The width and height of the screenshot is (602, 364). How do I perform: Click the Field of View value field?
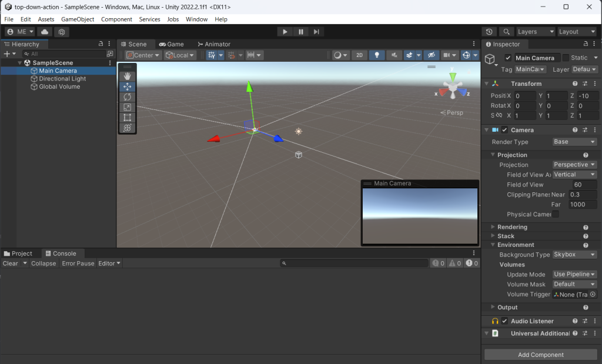pos(584,185)
